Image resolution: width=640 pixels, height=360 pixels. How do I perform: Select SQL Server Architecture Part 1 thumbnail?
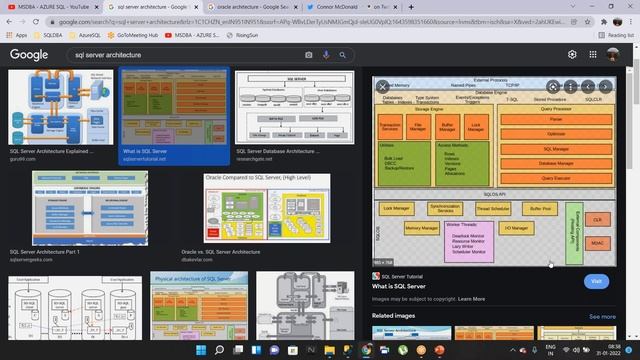click(90, 208)
